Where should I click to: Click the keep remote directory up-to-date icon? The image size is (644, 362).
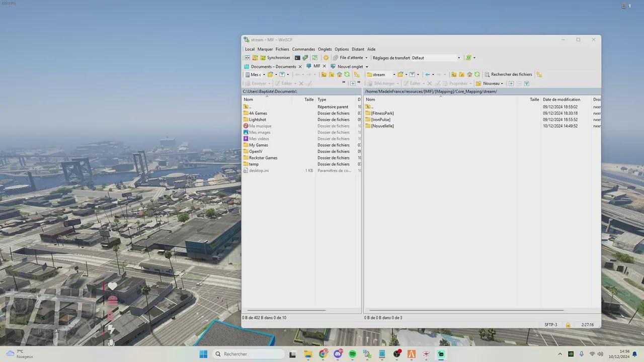click(315, 58)
